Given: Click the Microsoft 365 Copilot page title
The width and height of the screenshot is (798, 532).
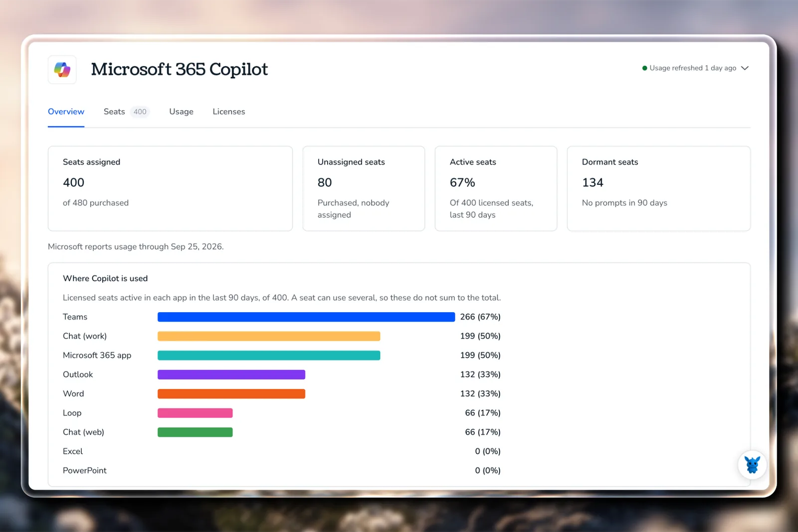Looking at the screenshot, I should pos(180,69).
